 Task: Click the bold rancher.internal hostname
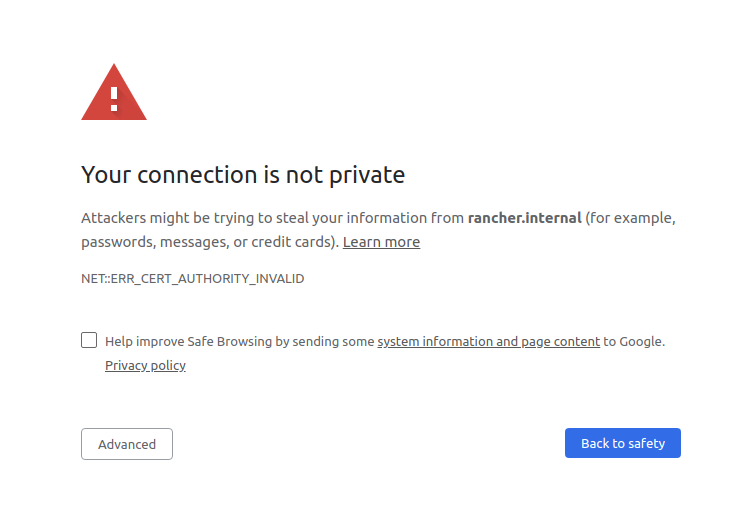click(x=524, y=218)
